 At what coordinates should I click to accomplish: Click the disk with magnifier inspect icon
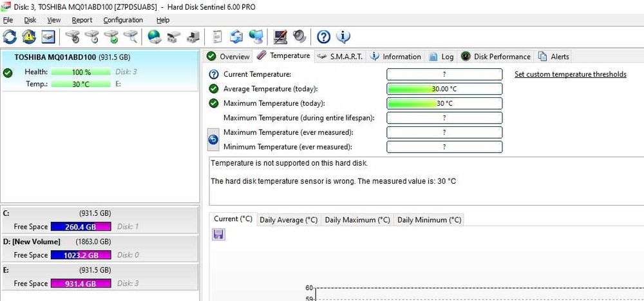click(x=131, y=37)
